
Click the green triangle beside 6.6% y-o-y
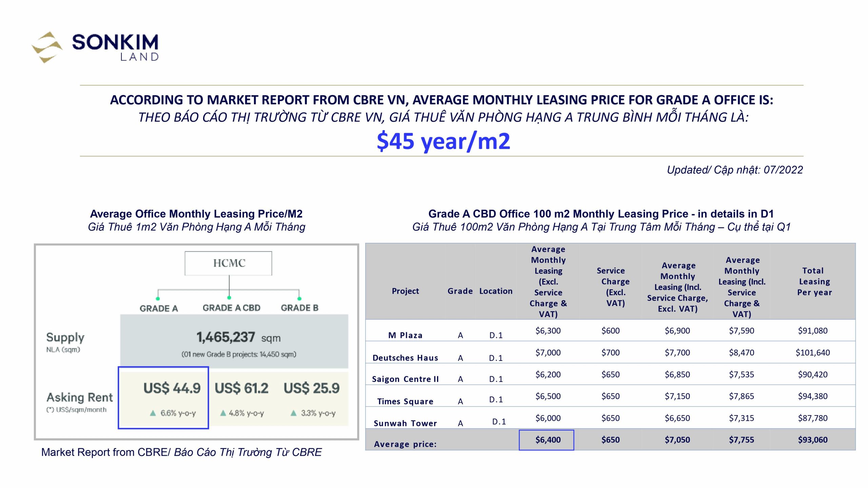tap(153, 413)
